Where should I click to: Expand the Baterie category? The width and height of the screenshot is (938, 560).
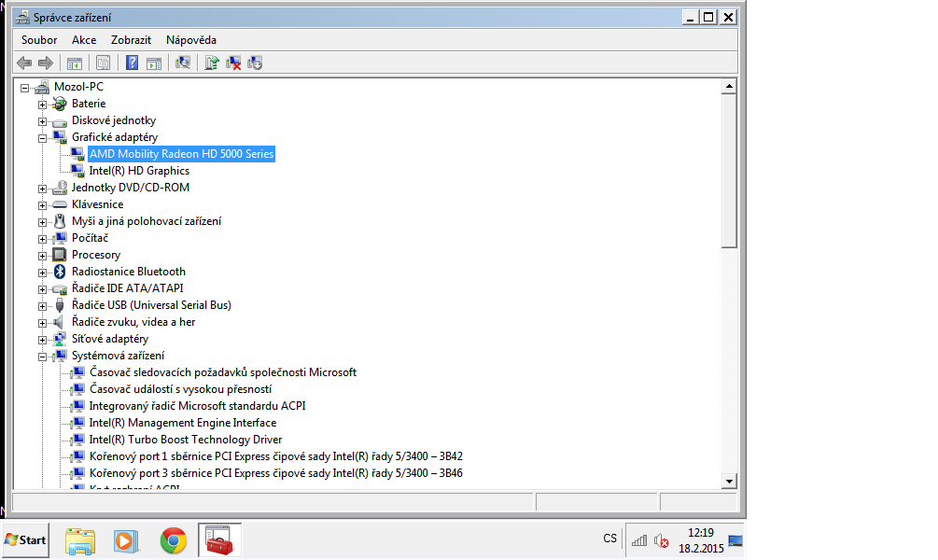(x=43, y=105)
